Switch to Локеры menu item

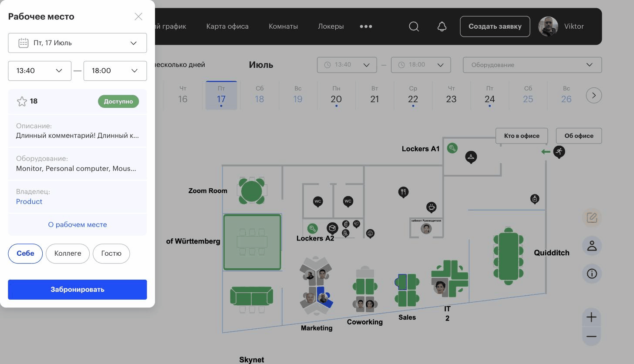tap(330, 27)
